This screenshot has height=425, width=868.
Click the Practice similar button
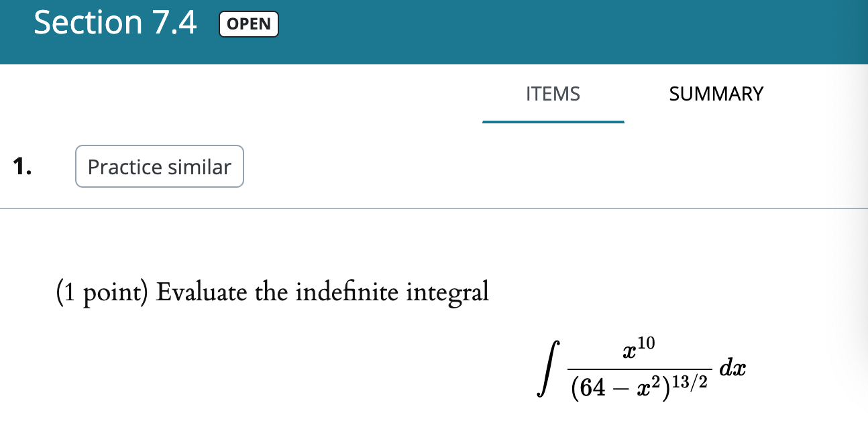[159, 166]
